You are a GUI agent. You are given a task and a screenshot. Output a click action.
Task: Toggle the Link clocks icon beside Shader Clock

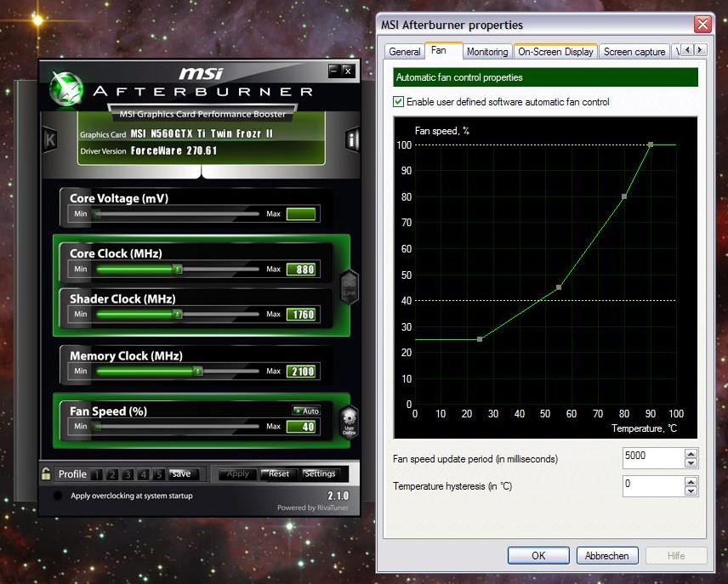[x=350, y=286]
